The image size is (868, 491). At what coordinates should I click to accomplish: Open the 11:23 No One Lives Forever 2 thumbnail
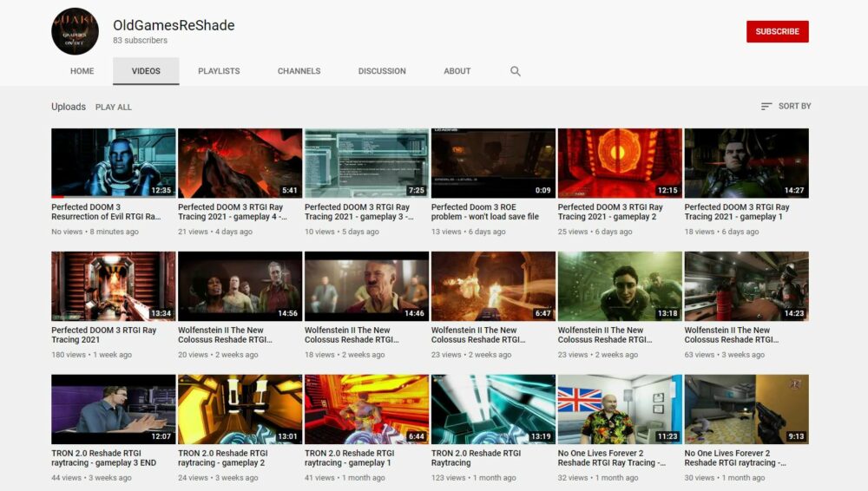(x=620, y=409)
